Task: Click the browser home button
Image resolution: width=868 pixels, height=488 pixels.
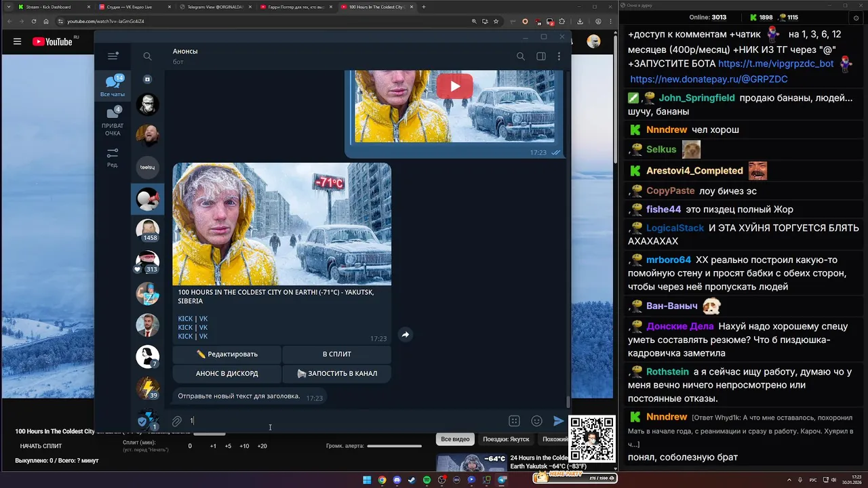Action: pyautogui.click(x=46, y=21)
